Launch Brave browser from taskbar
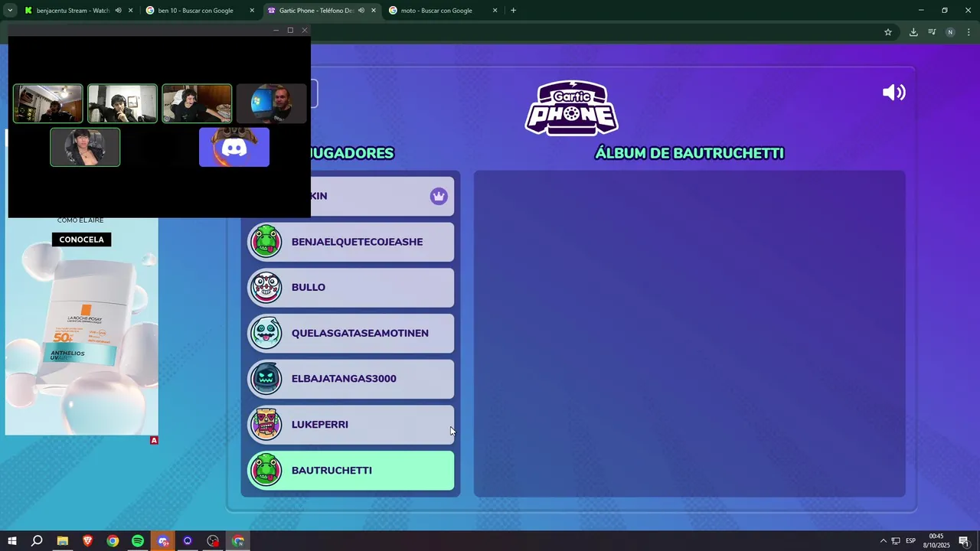980x551 pixels. click(x=87, y=541)
